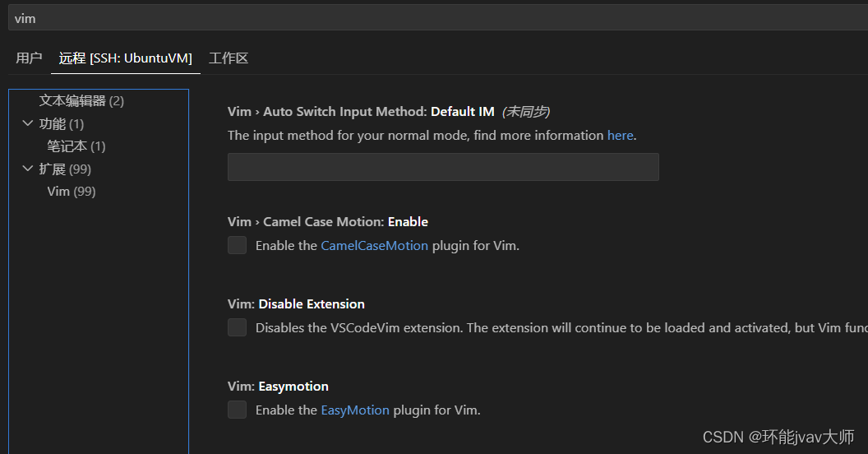Select the 功能 (1) tree label
Viewport: 868px width, 454px height.
click(x=62, y=124)
